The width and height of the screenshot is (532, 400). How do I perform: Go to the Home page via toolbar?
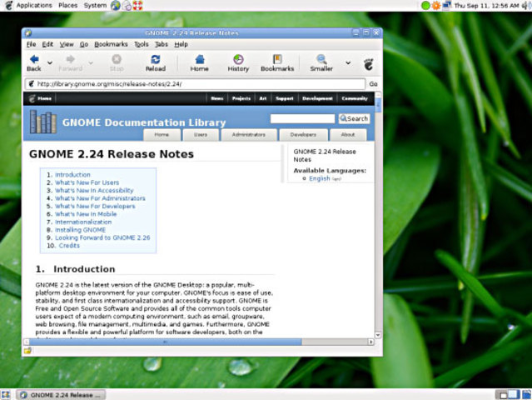[x=200, y=63]
